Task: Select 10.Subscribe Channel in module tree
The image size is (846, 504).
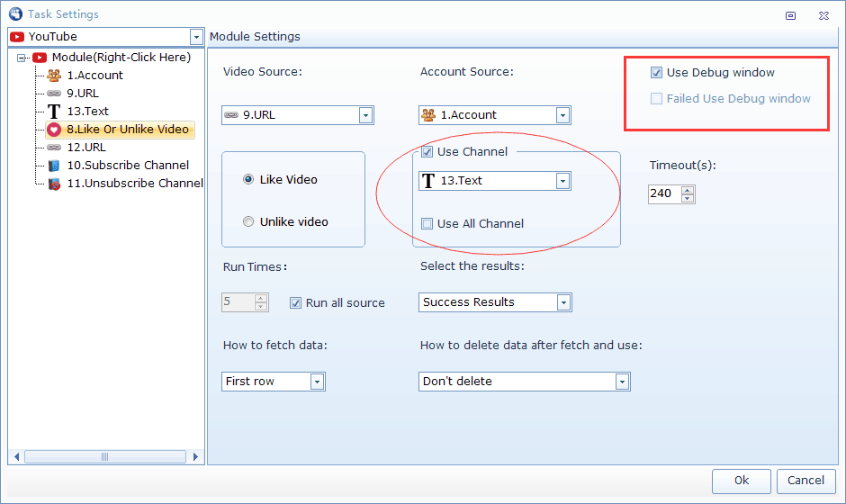Action: [x=127, y=166]
